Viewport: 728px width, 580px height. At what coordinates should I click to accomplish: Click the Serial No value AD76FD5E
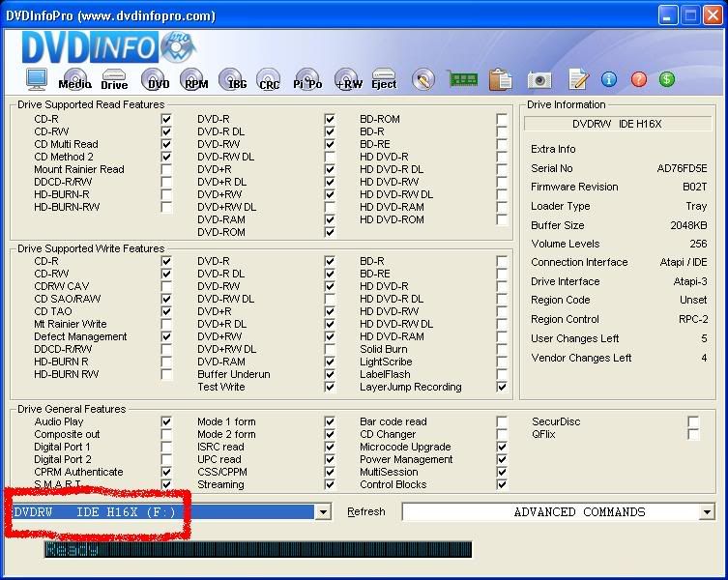coord(682,168)
